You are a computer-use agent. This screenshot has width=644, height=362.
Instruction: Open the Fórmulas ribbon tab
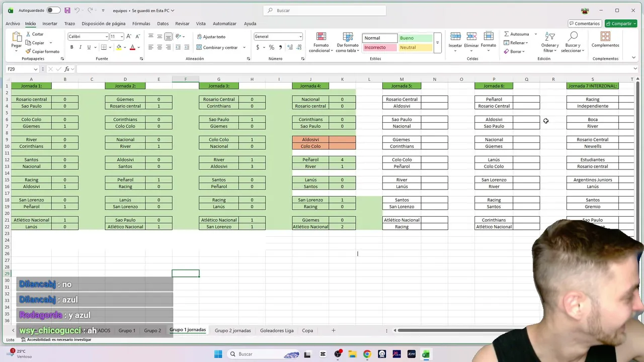click(x=141, y=24)
